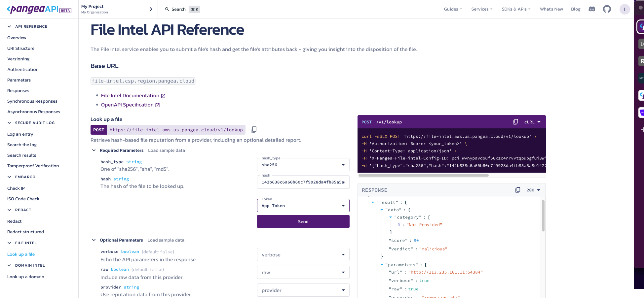Open the user avatar menu
This screenshot has width=644, height=298.
[x=625, y=9]
